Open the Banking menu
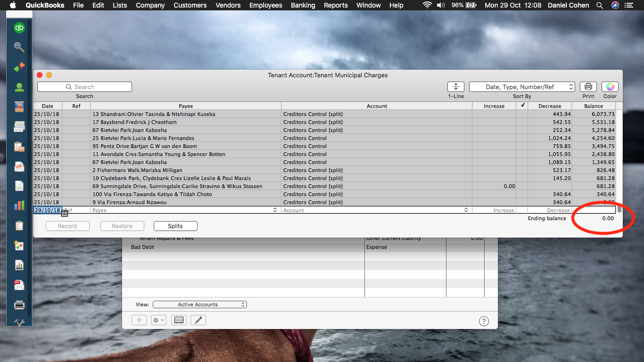The width and height of the screenshot is (644, 362). [303, 5]
